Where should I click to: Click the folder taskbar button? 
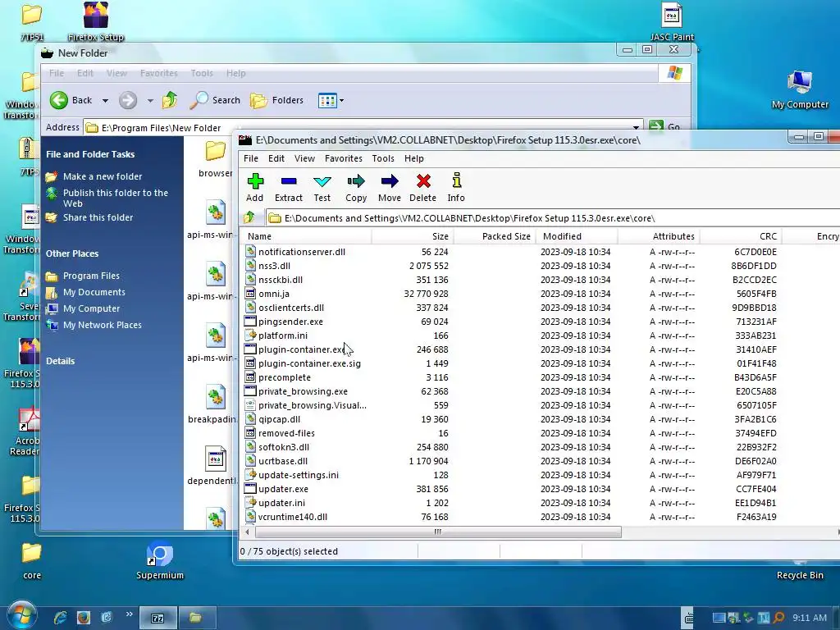[x=197, y=619]
